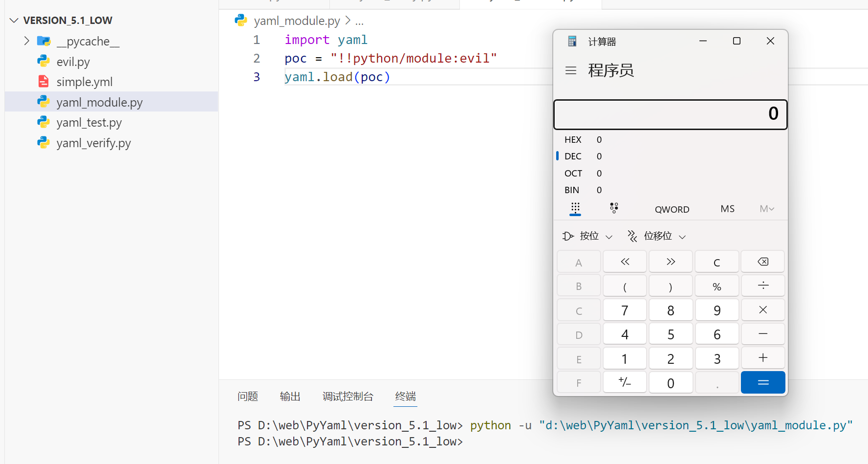Click the plus operator key
Image resolution: width=868 pixels, height=464 pixels.
763,358
